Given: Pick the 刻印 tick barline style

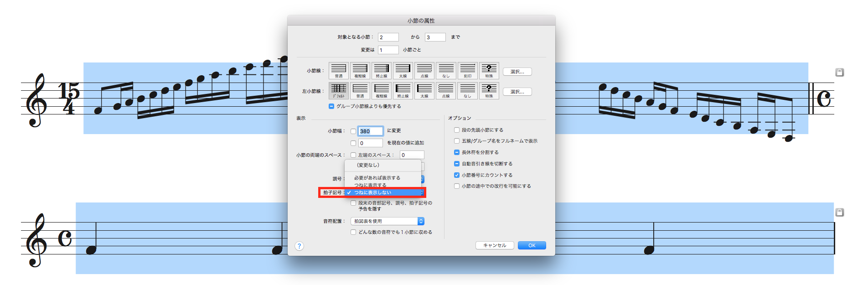Looking at the screenshot, I should click(x=467, y=70).
